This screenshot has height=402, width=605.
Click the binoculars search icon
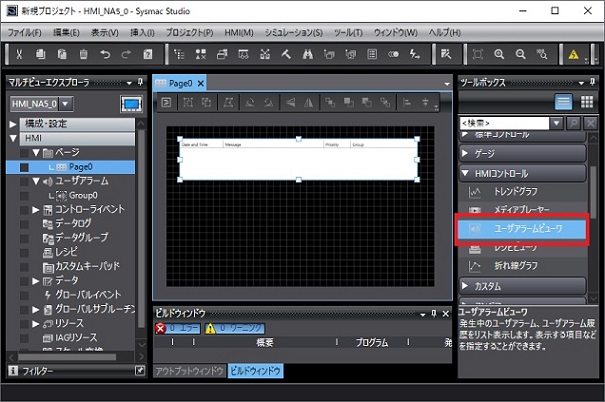(x=308, y=54)
